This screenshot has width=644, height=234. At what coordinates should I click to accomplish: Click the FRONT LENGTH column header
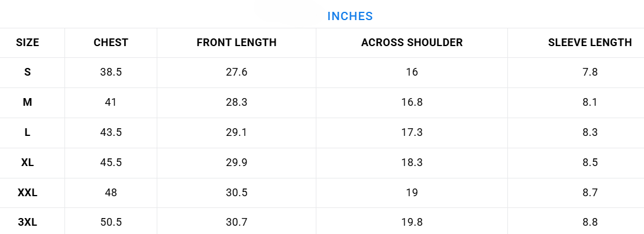[237, 43]
